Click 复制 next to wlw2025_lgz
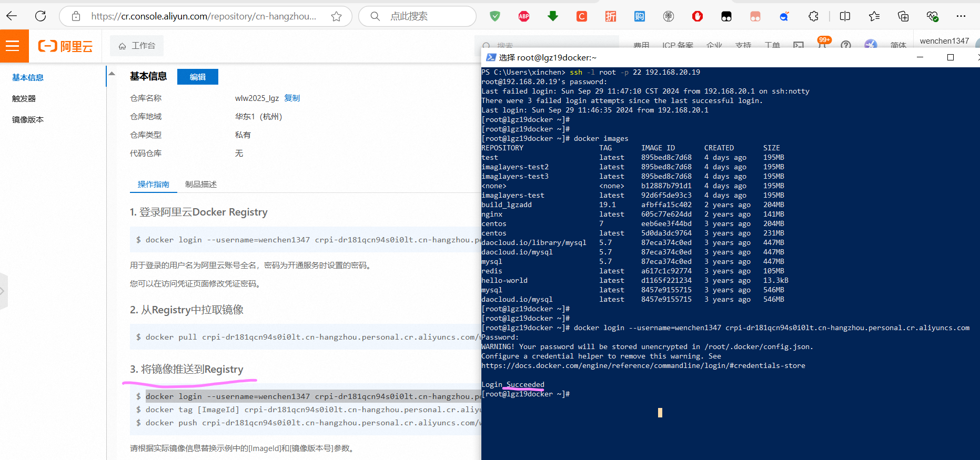The width and height of the screenshot is (980, 460). click(x=292, y=98)
